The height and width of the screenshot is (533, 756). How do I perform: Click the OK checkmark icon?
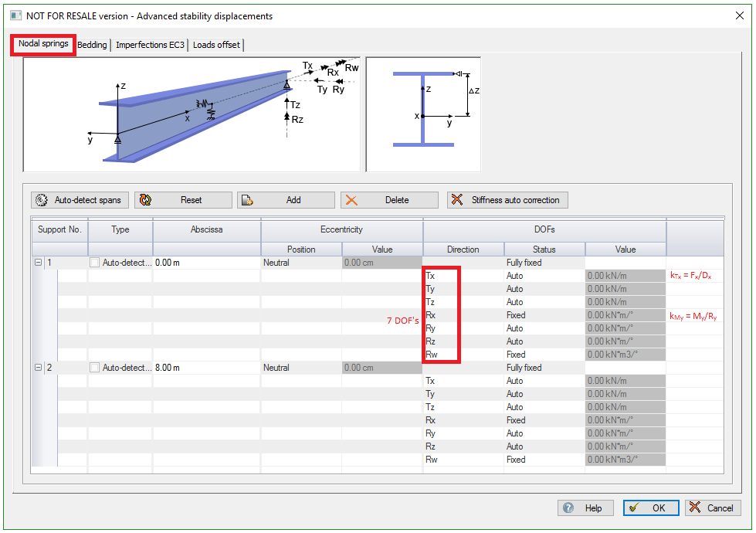point(634,508)
